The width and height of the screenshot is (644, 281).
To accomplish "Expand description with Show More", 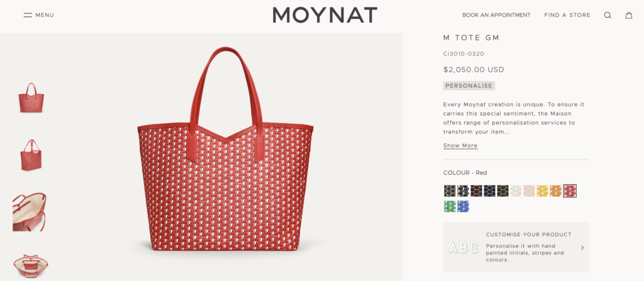I will [x=460, y=146].
